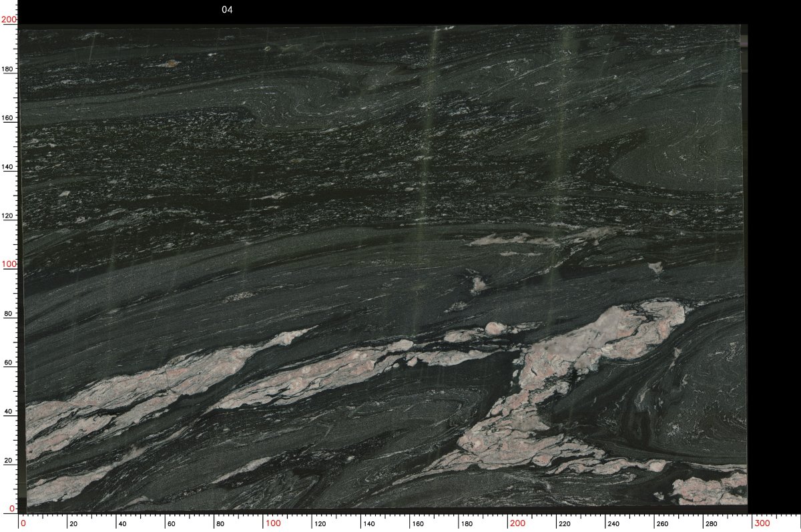Click the 140 mark on the vertical ruler

click(x=9, y=166)
